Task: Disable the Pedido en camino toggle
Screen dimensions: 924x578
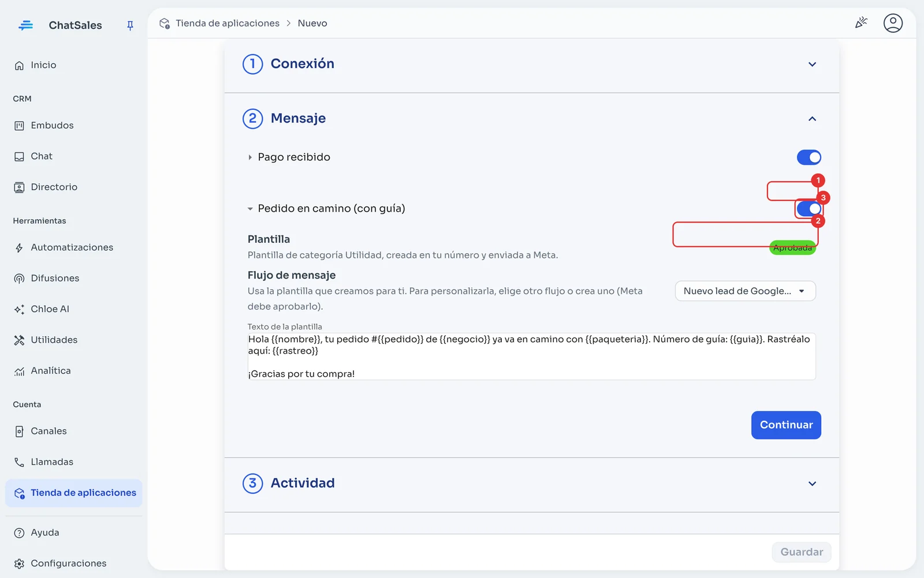Action: click(x=808, y=209)
